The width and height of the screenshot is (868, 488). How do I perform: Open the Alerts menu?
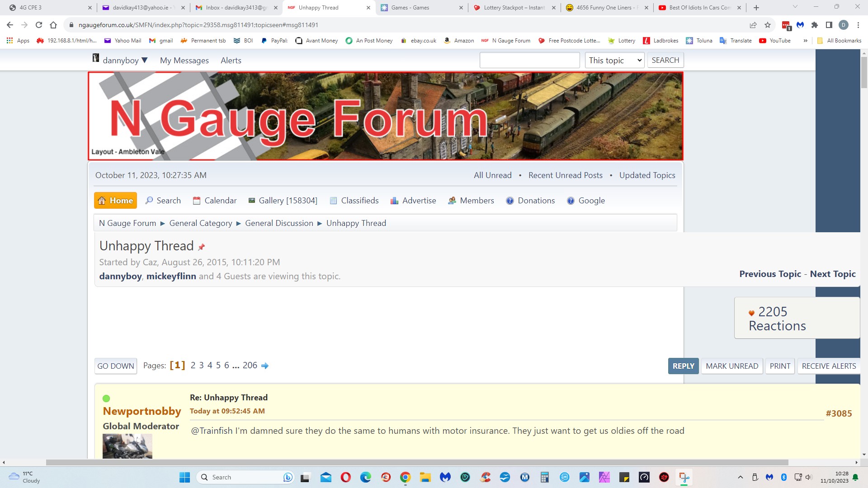coord(231,61)
